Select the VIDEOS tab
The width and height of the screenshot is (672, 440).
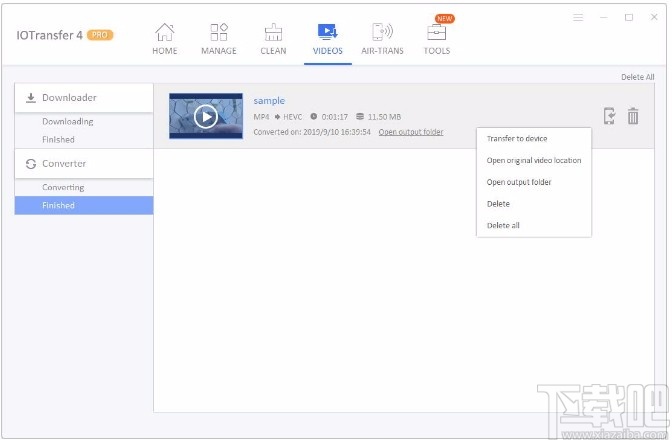pos(327,39)
